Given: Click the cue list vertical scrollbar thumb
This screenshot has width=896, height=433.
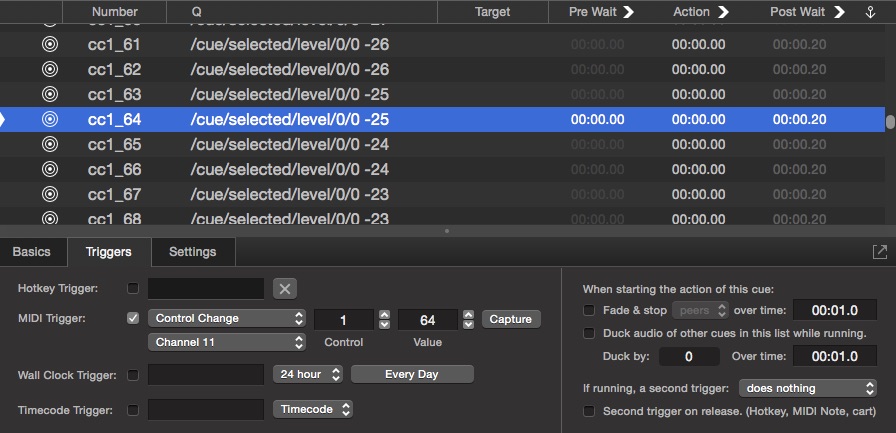Looking at the screenshot, I should (890, 122).
